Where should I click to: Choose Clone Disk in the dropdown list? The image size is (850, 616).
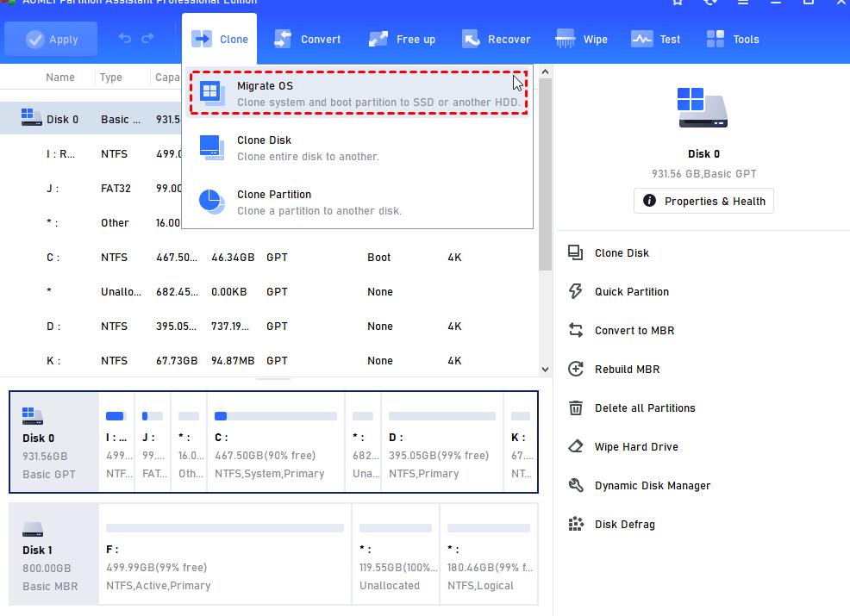pos(358,148)
